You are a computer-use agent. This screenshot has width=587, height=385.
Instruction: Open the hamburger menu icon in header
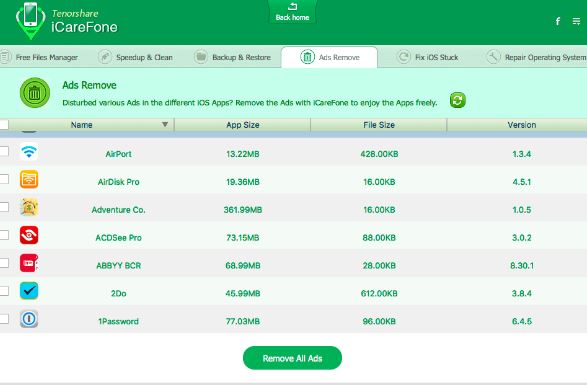point(576,21)
